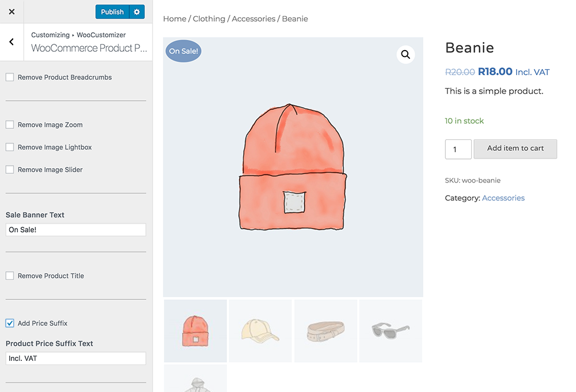
Task: Select the yellow cap thumbnail
Action: coord(260,331)
